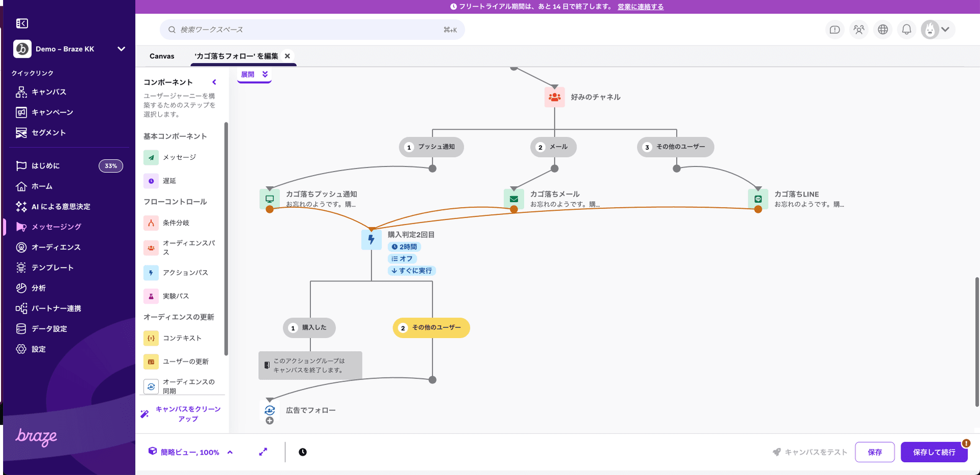Expand the Demo – Braze KK workspace dropdown
The width and height of the screenshot is (980, 475).
pyautogui.click(x=121, y=49)
